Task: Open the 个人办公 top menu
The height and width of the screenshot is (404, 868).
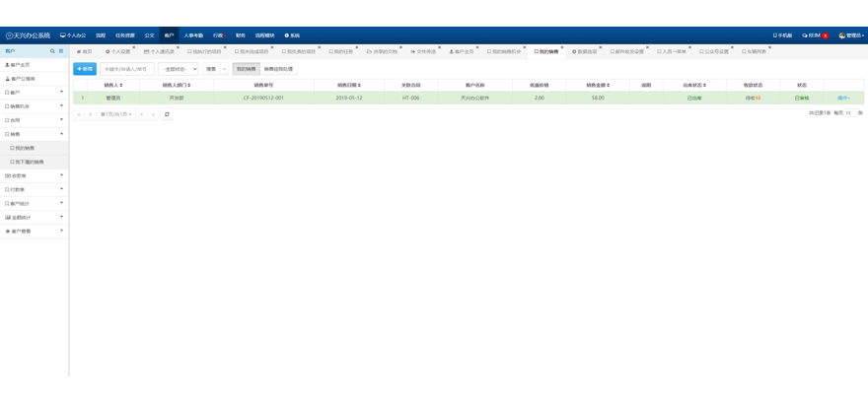Action: point(73,35)
